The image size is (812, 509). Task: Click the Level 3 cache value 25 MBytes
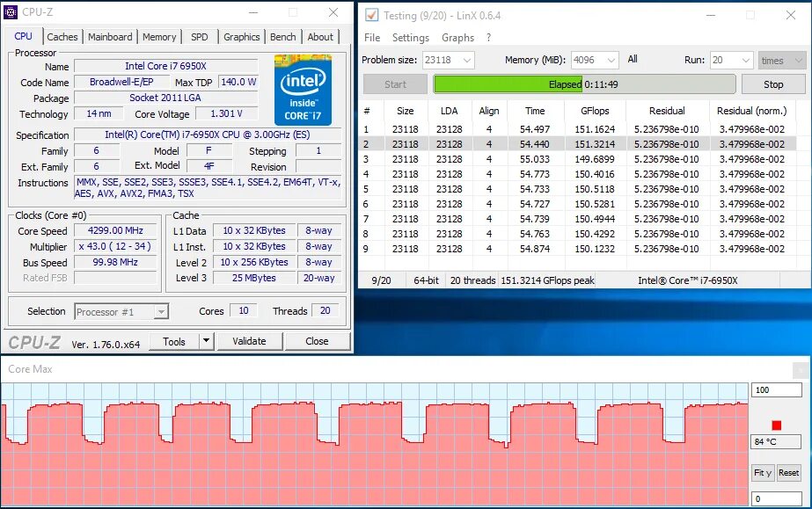(x=253, y=278)
